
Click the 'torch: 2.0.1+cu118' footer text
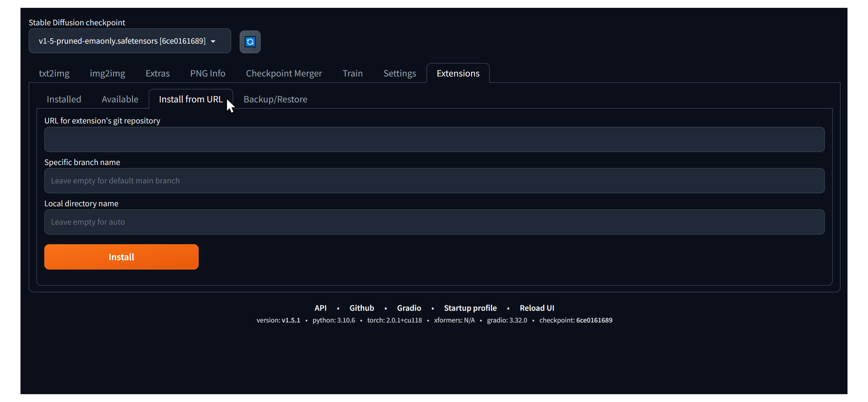point(395,320)
